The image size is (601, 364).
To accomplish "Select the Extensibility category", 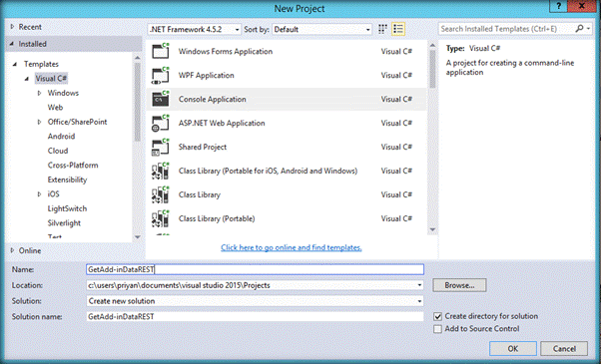I will click(67, 180).
